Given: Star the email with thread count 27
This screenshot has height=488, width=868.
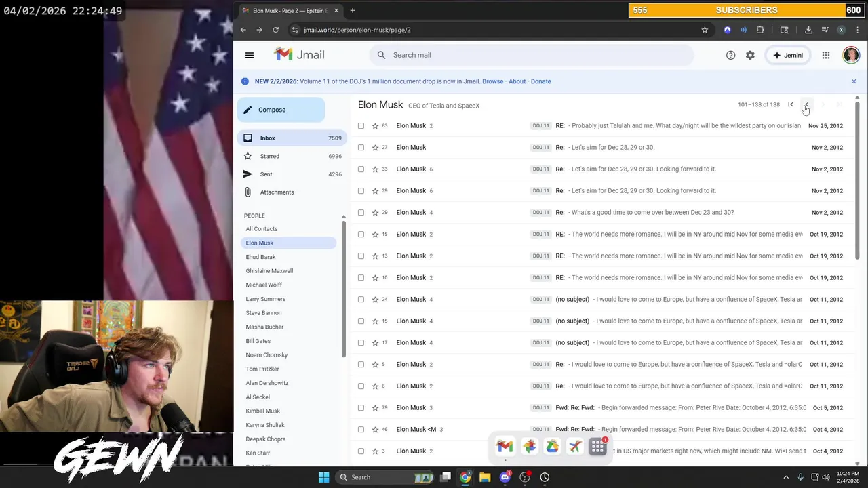Looking at the screenshot, I should pyautogui.click(x=375, y=148).
